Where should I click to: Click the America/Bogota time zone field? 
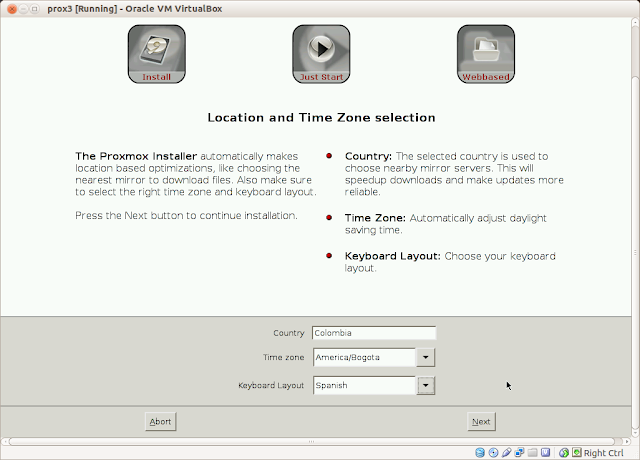[x=364, y=357]
